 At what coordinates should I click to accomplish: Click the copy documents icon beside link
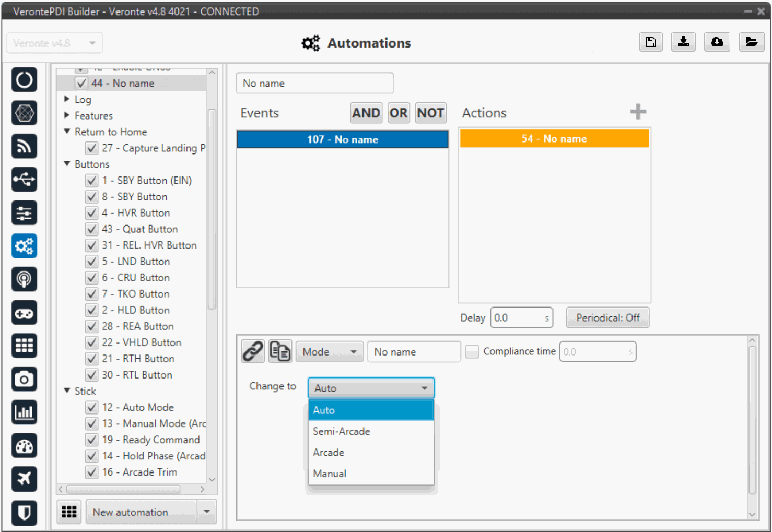pos(280,351)
